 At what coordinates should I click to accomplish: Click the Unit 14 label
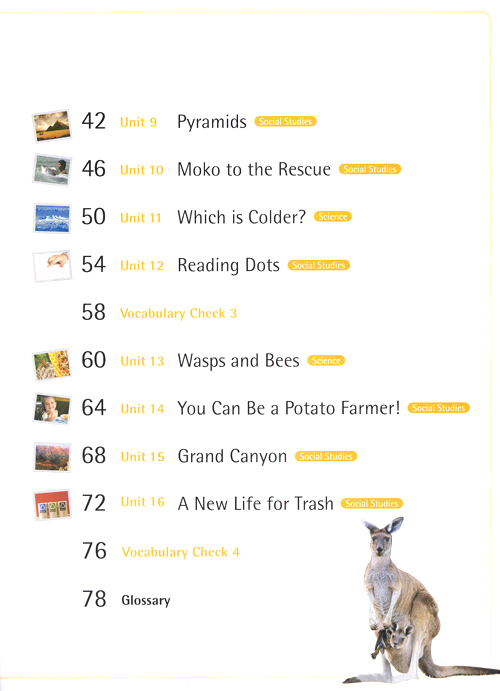[142, 409]
